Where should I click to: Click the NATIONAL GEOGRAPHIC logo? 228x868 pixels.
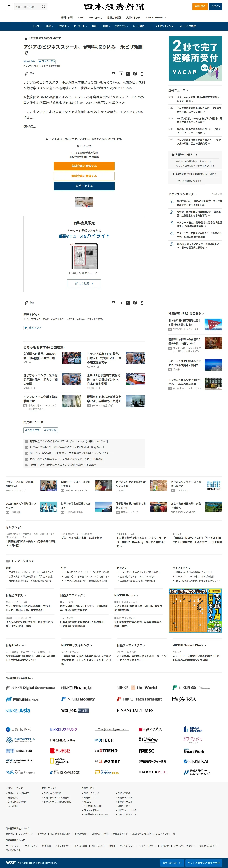(x=59, y=761)
